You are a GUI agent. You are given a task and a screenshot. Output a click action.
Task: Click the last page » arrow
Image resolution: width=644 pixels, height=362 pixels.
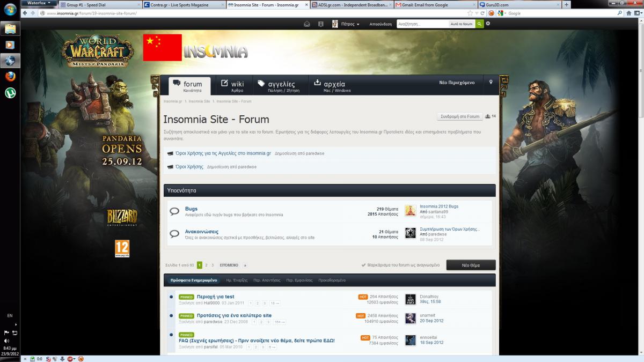pos(245,265)
